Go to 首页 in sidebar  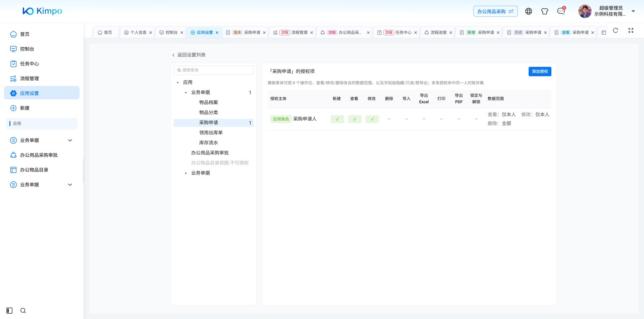(42, 34)
